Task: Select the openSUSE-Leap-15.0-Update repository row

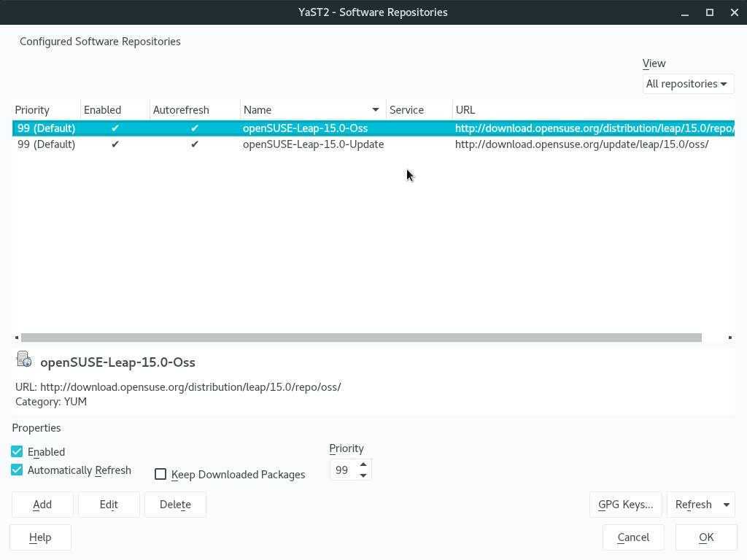Action: click(313, 144)
